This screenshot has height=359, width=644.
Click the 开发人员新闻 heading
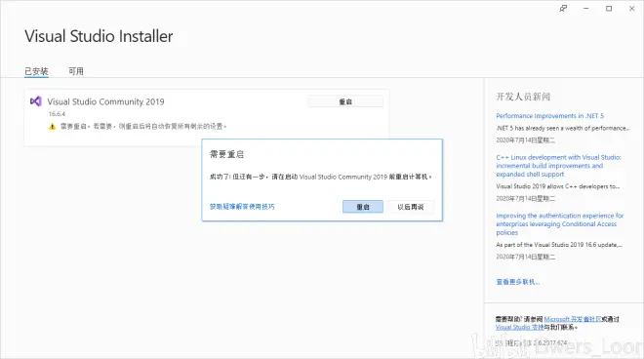coord(523,97)
